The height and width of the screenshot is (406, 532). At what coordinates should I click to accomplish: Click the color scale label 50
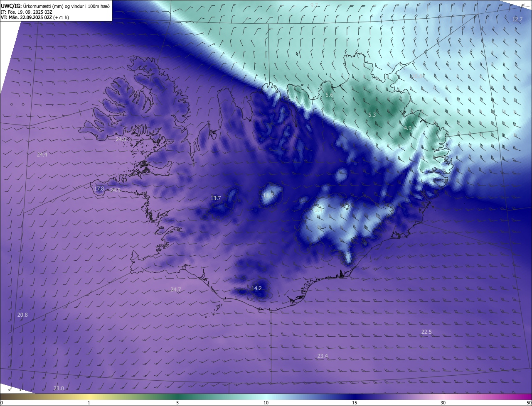529,403
